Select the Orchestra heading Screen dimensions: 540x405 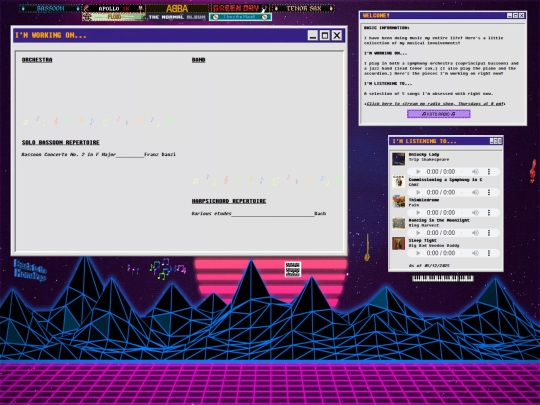pos(37,60)
